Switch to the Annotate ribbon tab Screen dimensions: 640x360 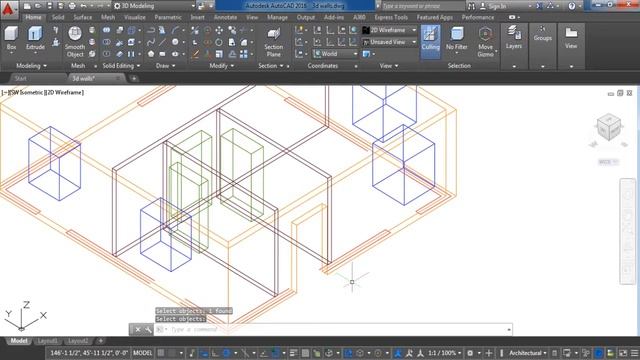(x=225, y=17)
